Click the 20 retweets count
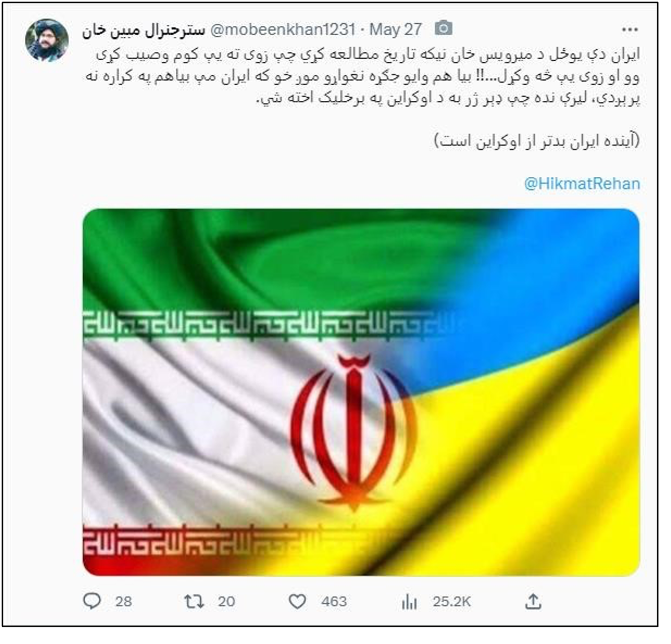This screenshot has height=644, width=671. click(226, 601)
